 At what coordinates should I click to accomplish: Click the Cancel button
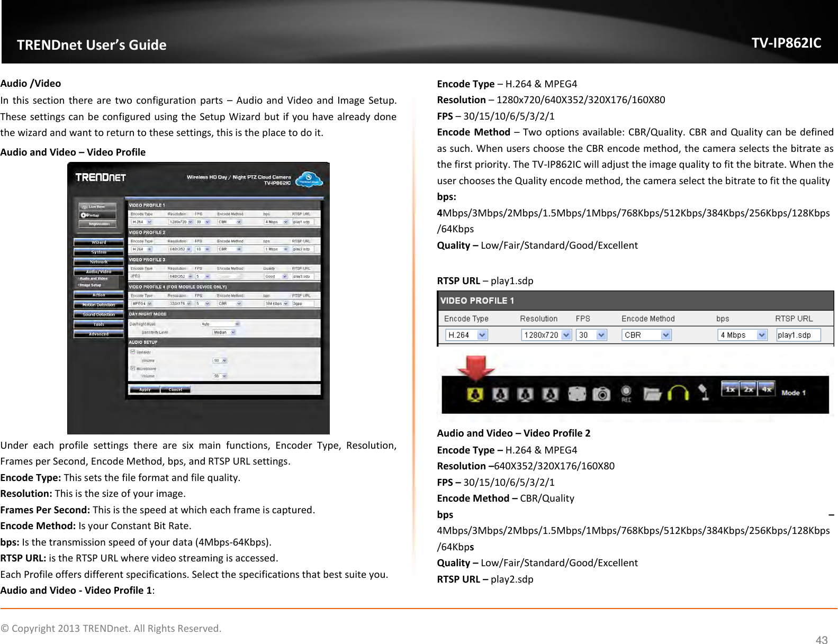click(175, 389)
